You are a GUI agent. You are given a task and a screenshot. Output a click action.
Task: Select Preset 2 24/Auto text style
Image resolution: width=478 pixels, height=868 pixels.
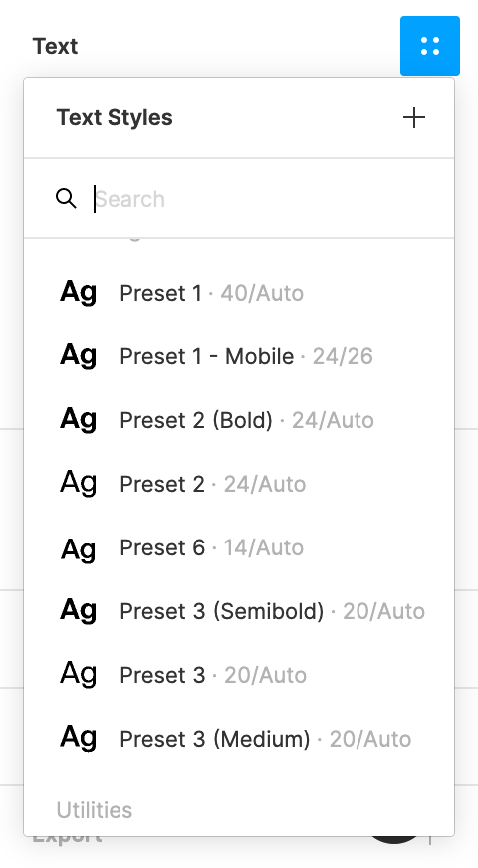239,484
